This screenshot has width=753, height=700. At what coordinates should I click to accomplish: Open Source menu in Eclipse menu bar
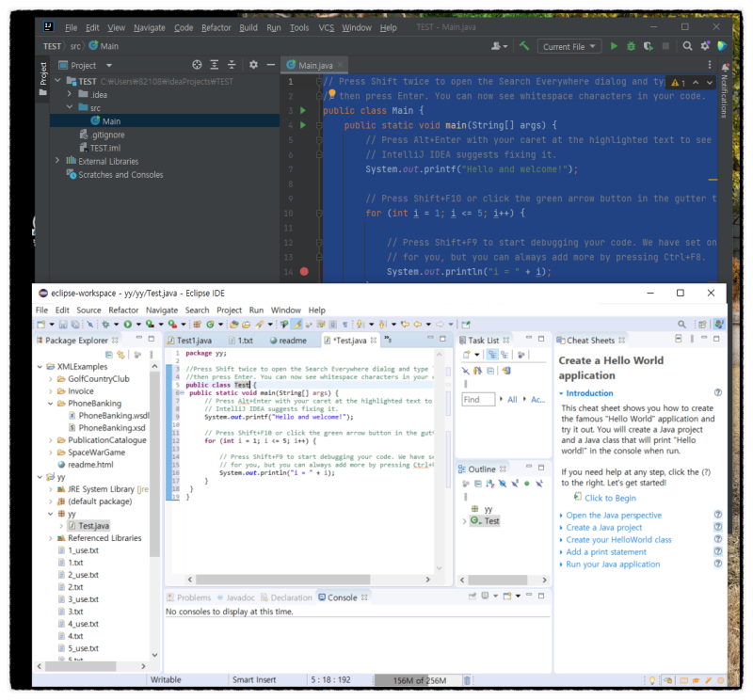pos(88,310)
